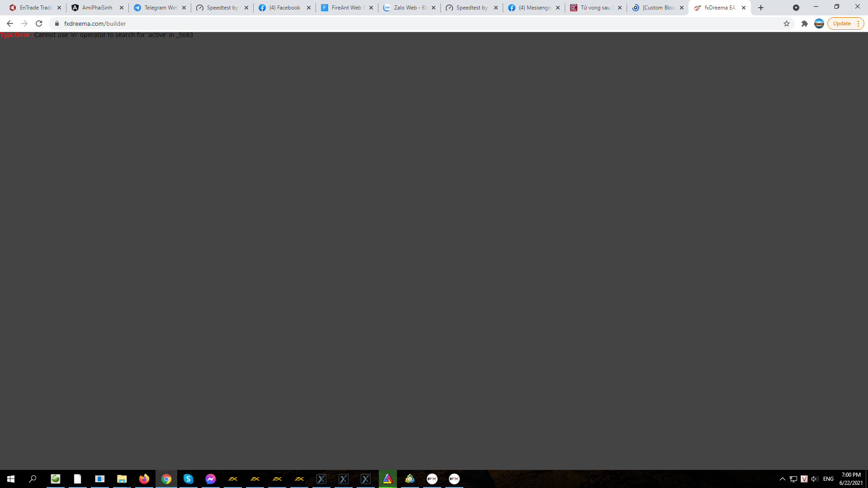Close the [Custom Block] tab

coord(682,8)
